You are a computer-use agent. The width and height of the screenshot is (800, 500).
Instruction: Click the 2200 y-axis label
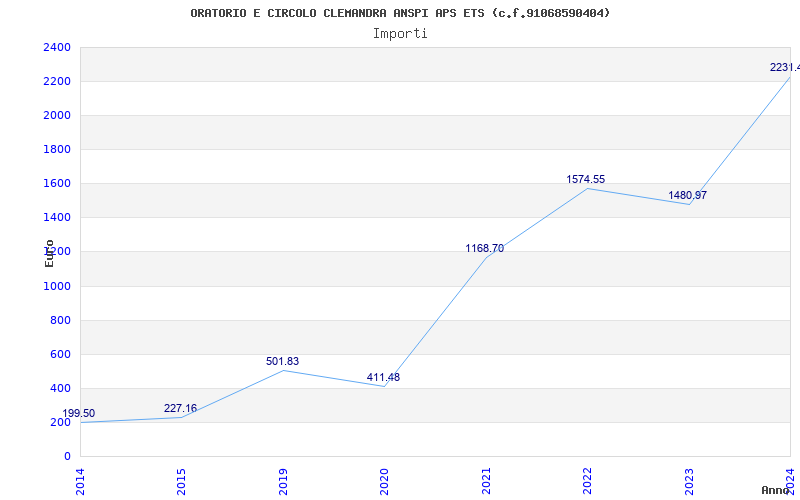57,82
